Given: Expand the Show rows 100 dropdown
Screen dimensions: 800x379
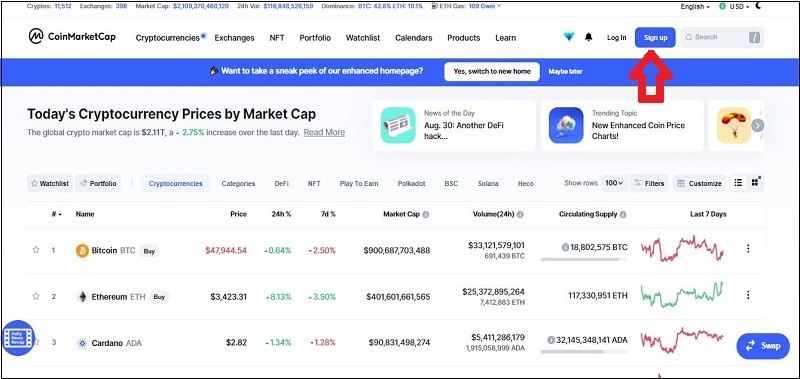Looking at the screenshot, I should coord(614,183).
